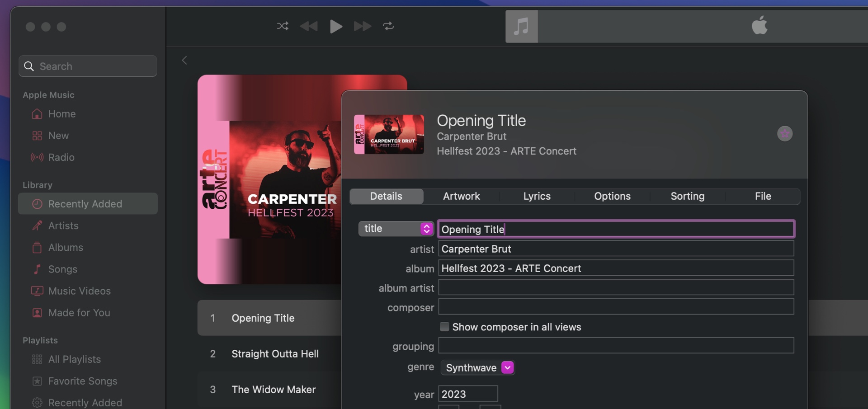Toggle the favorite star on the song info panel

coord(785,134)
